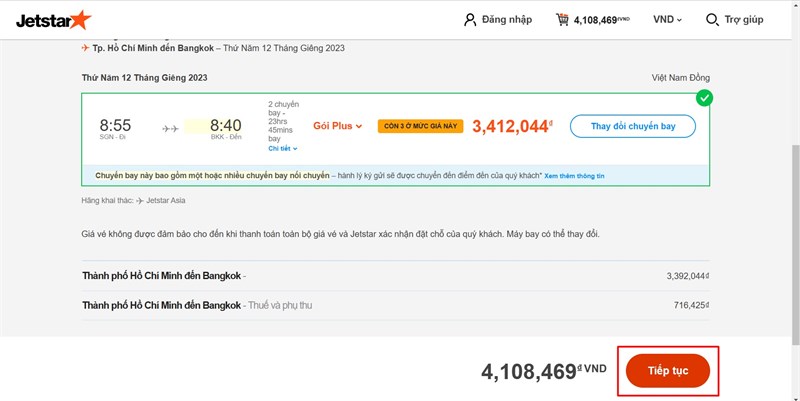Click the connecting flights airplane icon

point(171,128)
